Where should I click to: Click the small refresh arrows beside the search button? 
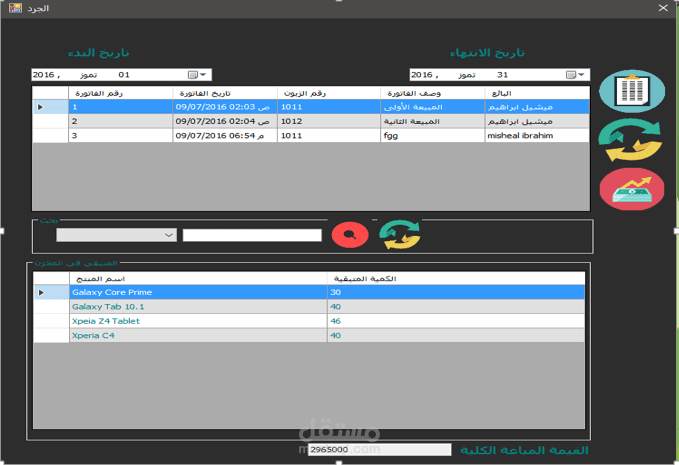pyautogui.click(x=400, y=235)
